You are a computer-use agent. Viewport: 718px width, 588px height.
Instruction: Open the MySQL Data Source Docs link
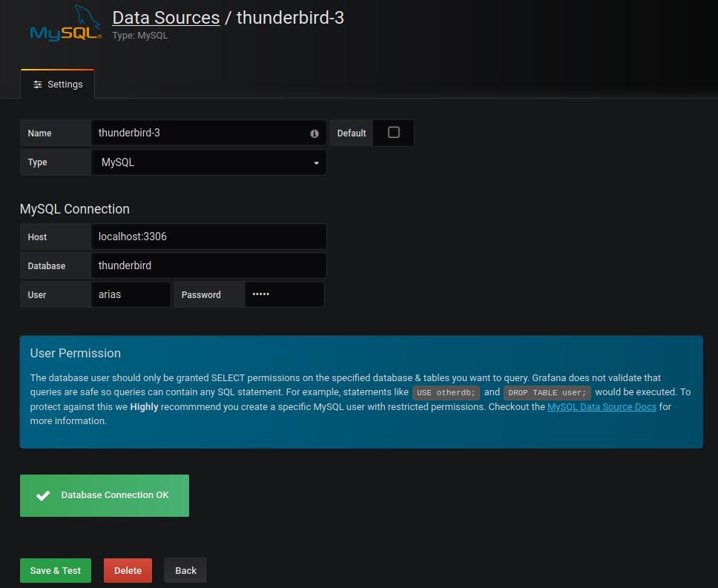602,407
